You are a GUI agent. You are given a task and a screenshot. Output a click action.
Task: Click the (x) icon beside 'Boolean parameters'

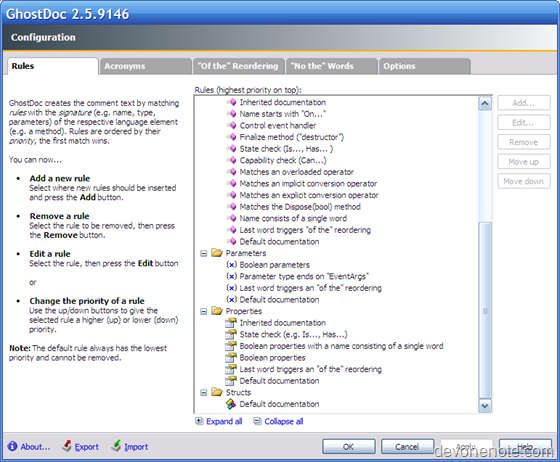coord(231,265)
